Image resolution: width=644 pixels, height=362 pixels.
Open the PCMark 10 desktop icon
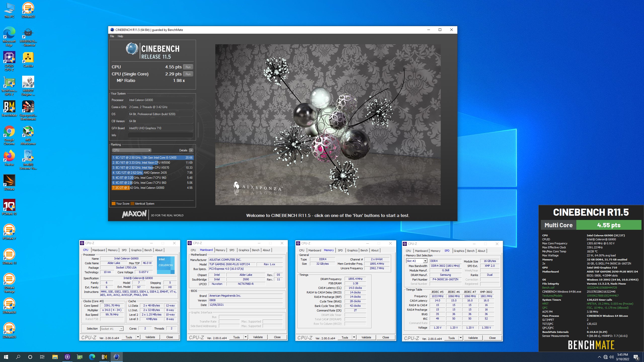[9, 207]
